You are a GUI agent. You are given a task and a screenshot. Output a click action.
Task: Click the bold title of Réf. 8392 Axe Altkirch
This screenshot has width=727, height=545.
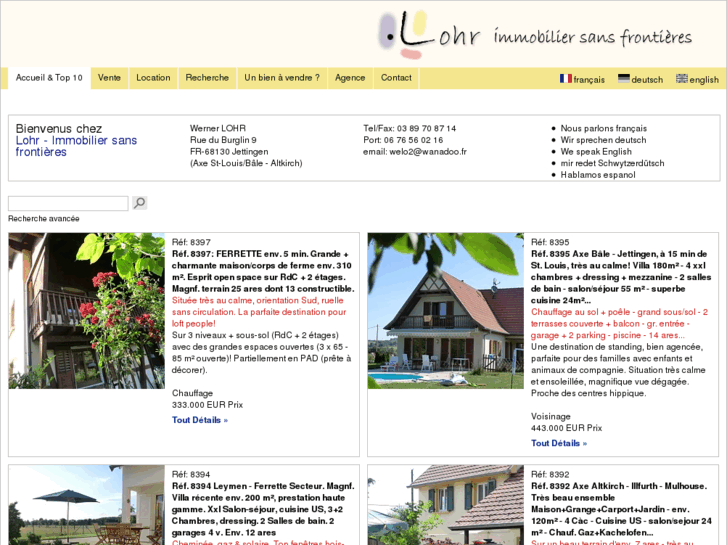click(x=621, y=509)
